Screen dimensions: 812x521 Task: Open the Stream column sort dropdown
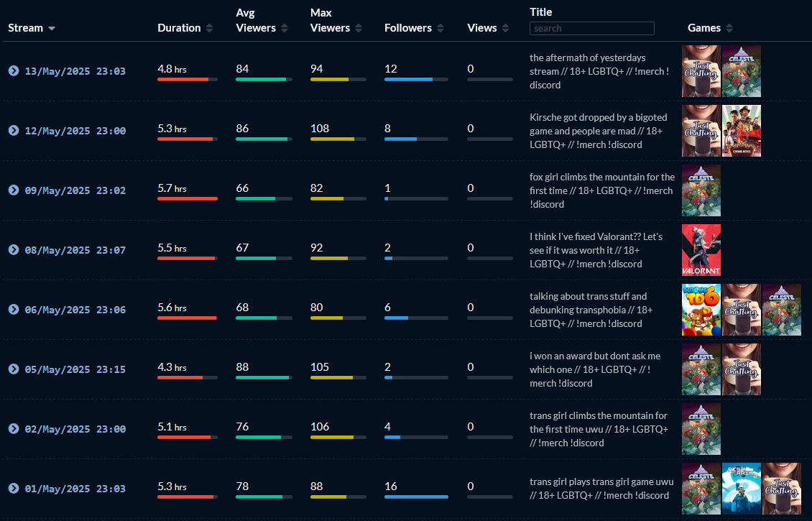(52, 28)
